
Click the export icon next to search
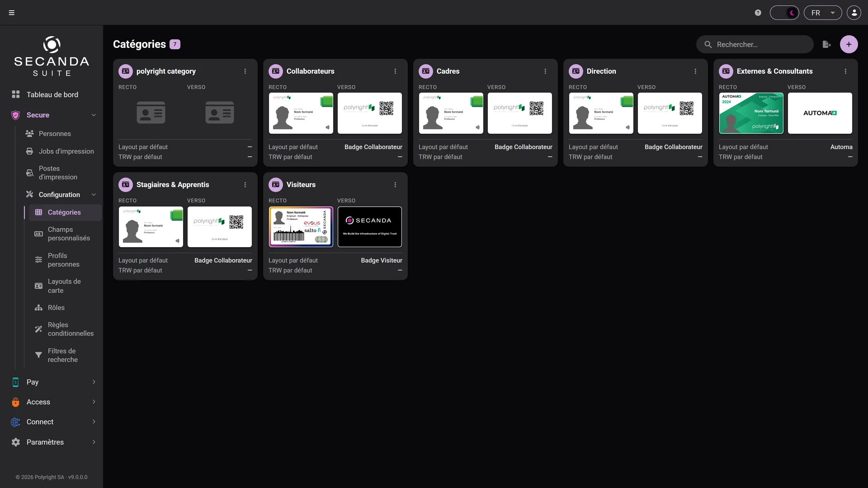[x=826, y=44]
